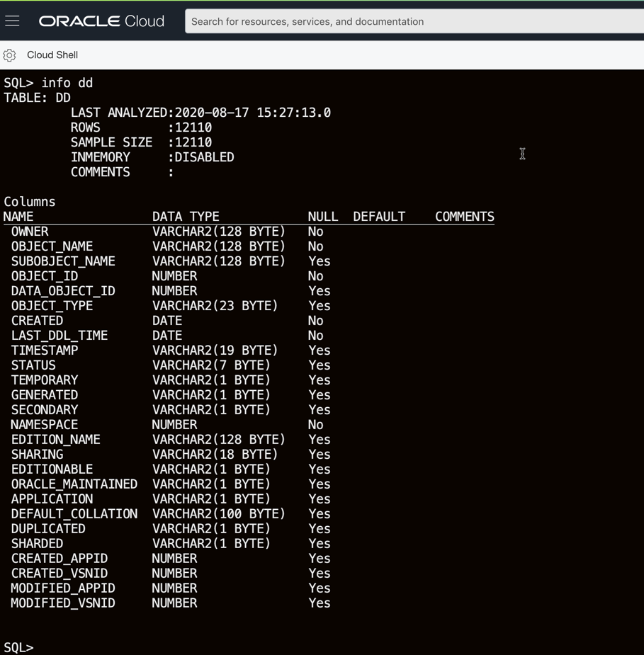Click the INMEMORY :DISABLED line
This screenshot has height=655, width=644.
152,157
